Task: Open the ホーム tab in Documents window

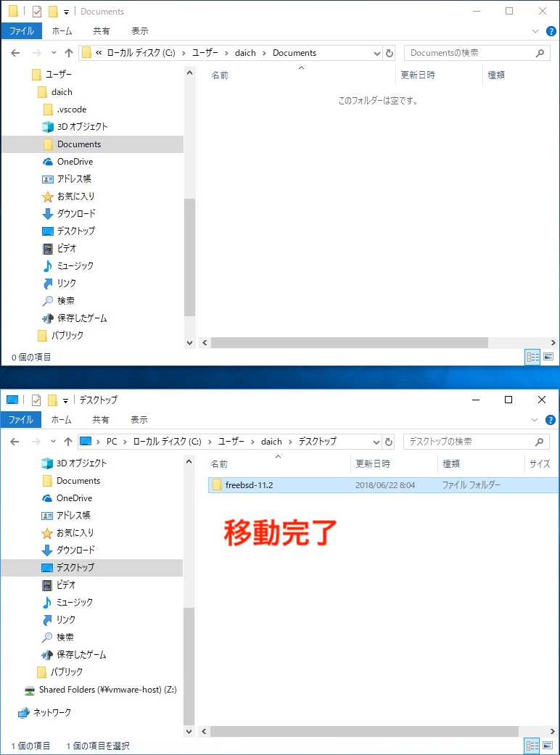Action: (x=62, y=31)
